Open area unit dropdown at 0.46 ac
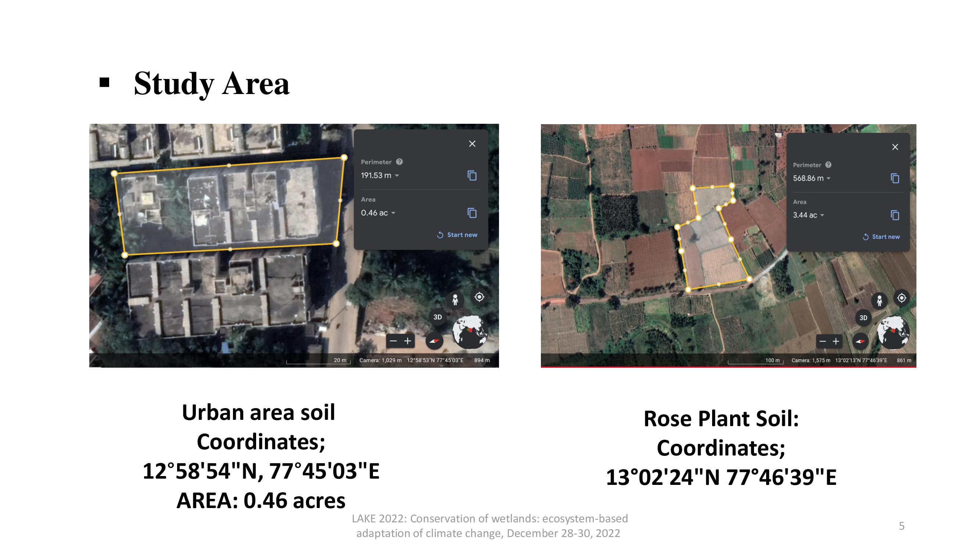This screenshot has width=980, height=551. [x=394, y=213]
